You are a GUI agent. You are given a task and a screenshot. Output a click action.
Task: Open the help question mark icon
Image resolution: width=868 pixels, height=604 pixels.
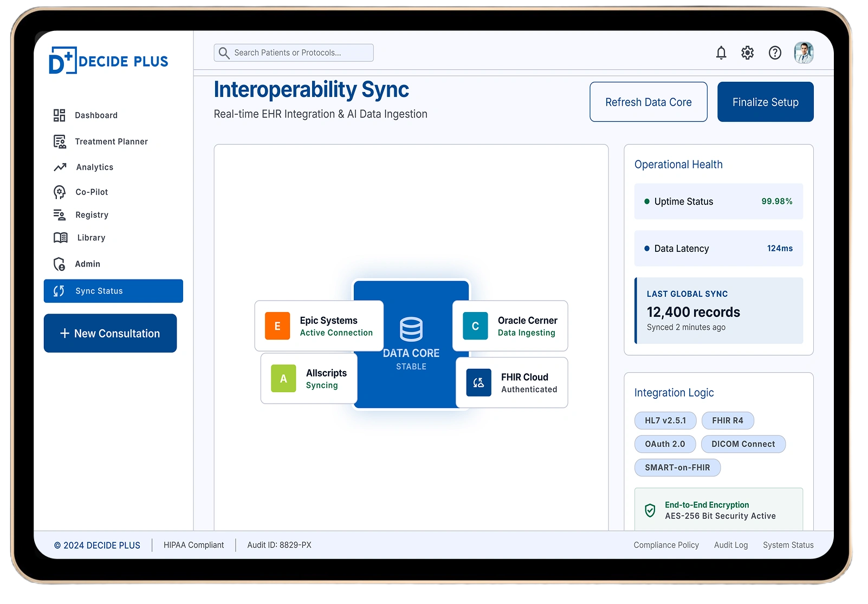(x=775, y=53)
